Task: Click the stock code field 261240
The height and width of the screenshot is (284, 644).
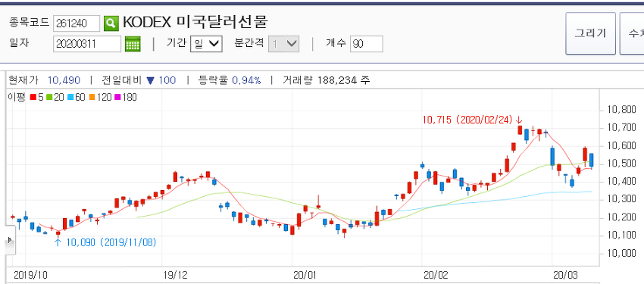Action: 77,23
